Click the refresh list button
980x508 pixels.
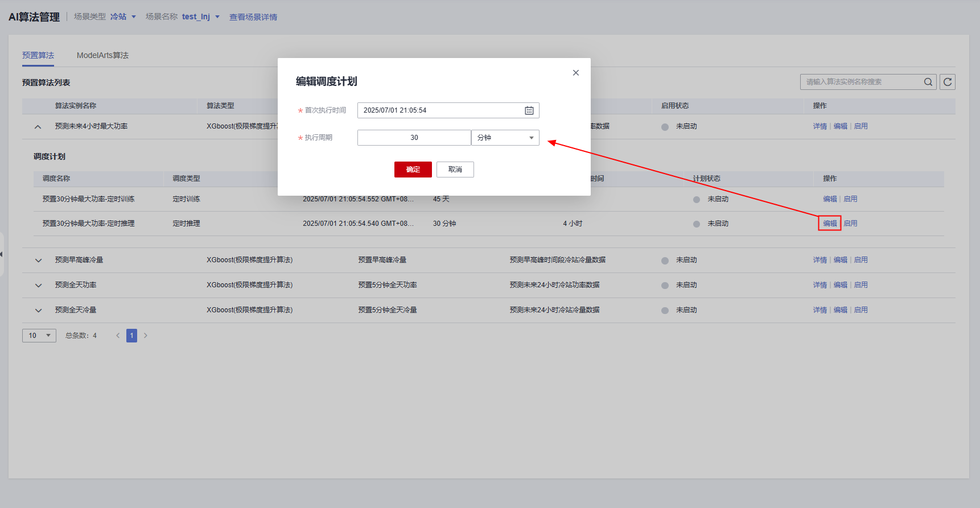tap(948, 82)
